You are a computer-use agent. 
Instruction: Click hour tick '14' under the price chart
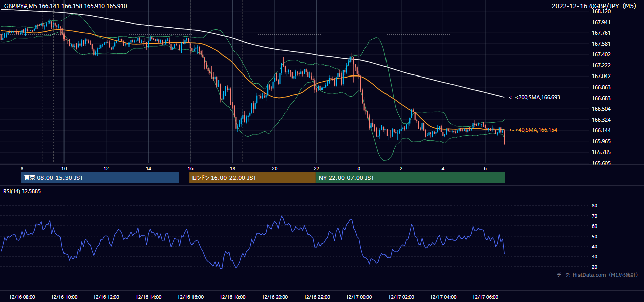tap(148, 168)
